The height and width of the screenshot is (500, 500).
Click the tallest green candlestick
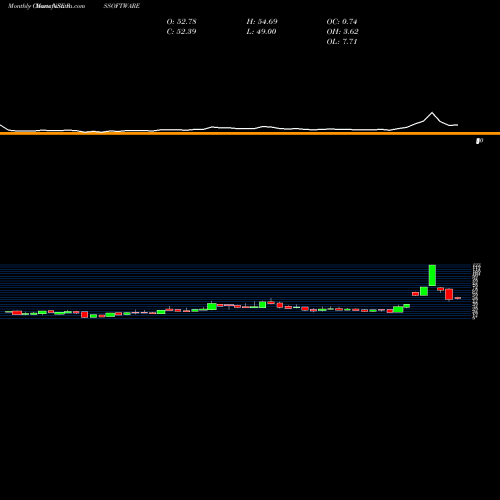[432, 275]
